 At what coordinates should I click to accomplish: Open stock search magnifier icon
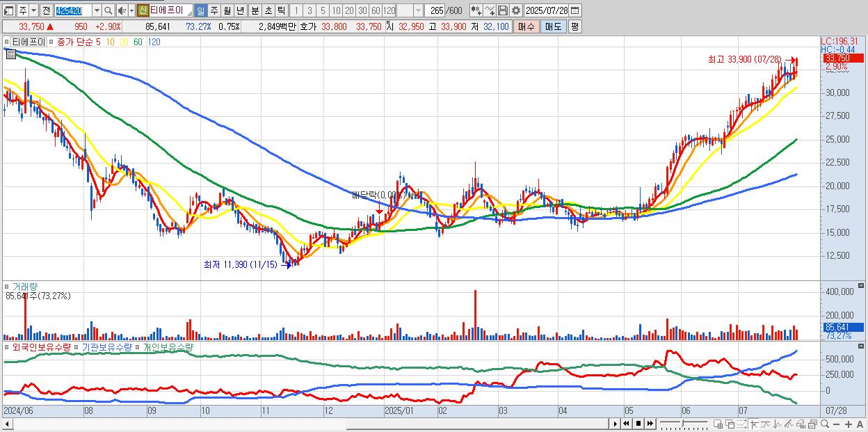(x=108, y=10)
